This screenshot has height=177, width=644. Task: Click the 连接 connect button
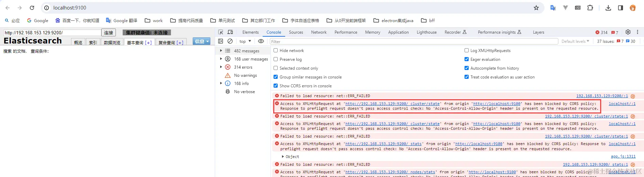(108, 33)
